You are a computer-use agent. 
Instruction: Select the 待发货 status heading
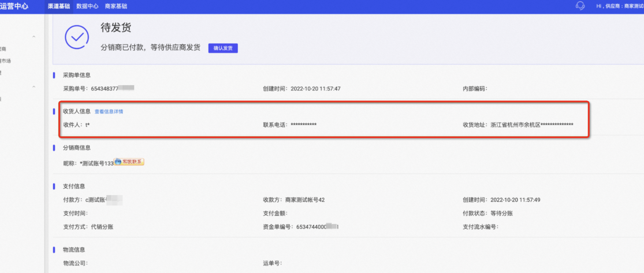(x=116, y=28)
